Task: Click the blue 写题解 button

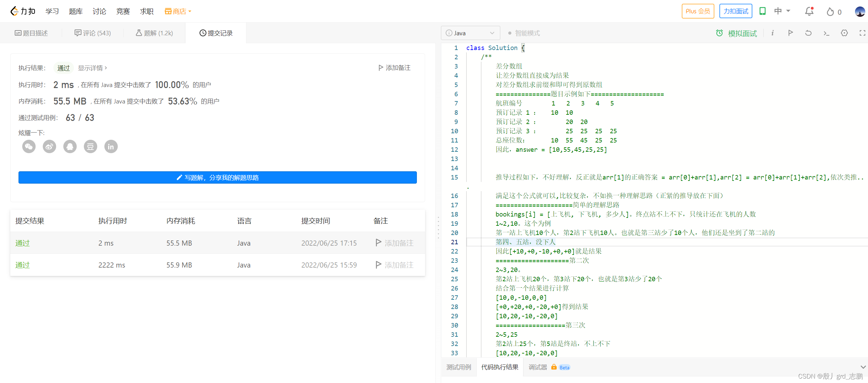Action: pyautogui.click(x=217, y=177)
